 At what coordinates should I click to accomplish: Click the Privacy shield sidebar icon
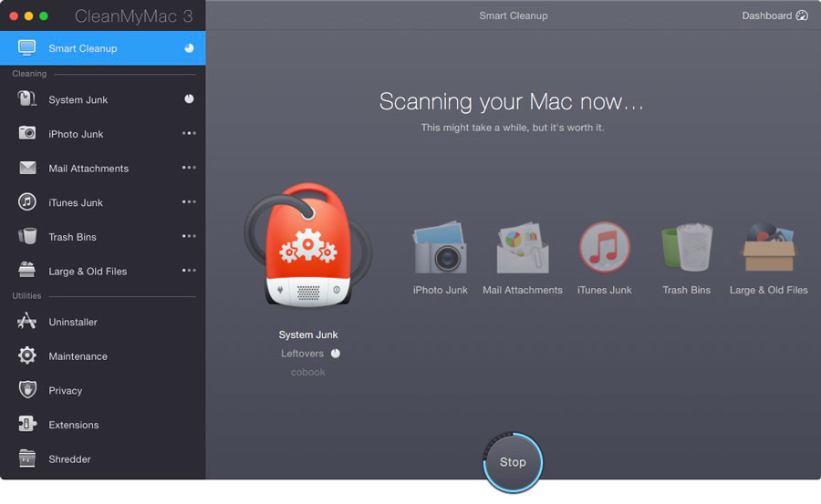click(27, 389)
